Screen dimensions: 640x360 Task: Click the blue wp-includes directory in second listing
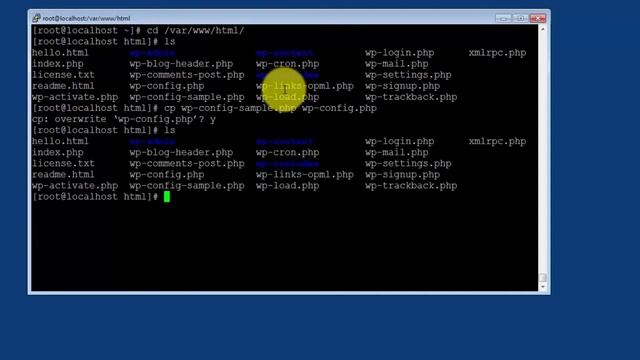[x=288, y=164]
